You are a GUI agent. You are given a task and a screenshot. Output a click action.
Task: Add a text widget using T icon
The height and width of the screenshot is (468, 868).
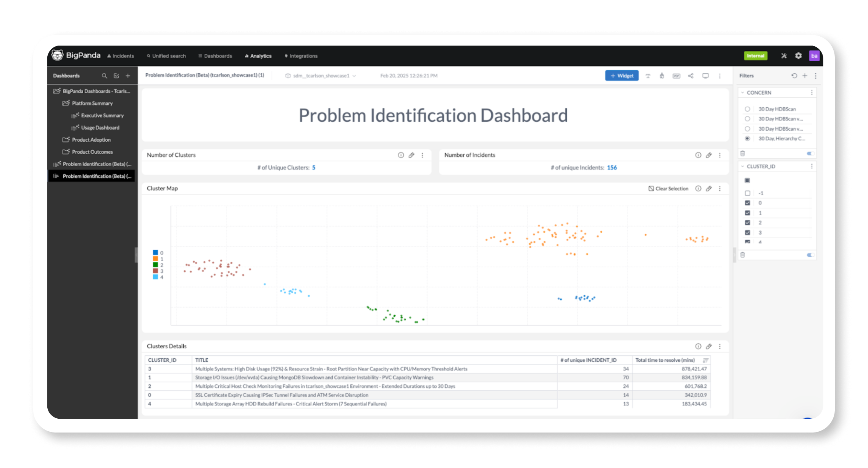648,76
